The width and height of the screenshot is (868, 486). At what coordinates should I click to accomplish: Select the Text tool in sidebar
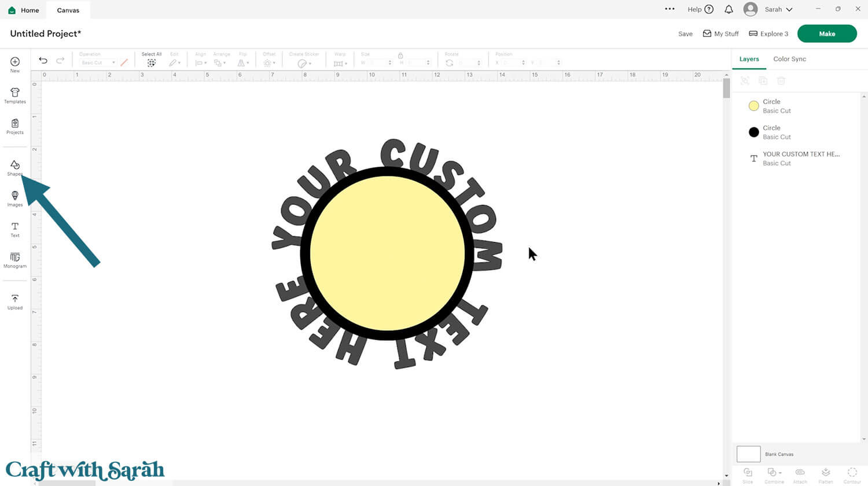pyautogui.click(x=15, y=230)
